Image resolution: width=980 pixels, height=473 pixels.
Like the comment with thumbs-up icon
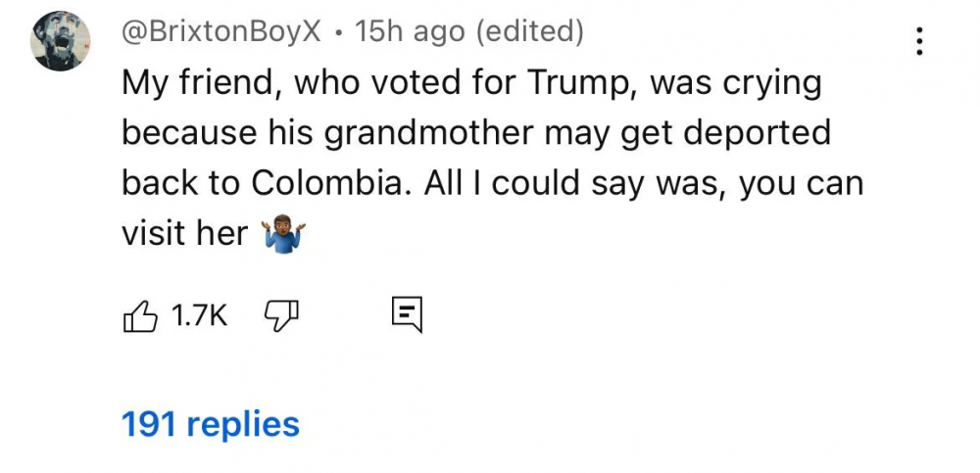coord(138,315)
